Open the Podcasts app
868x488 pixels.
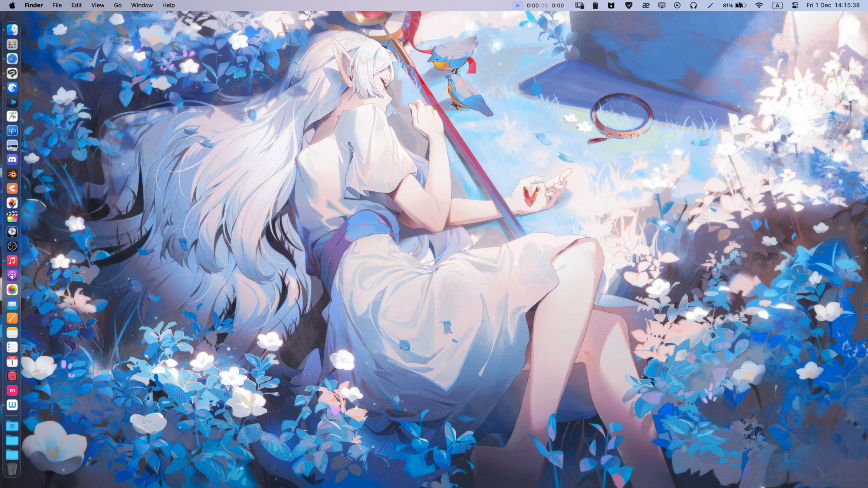(x=12, y=275)
